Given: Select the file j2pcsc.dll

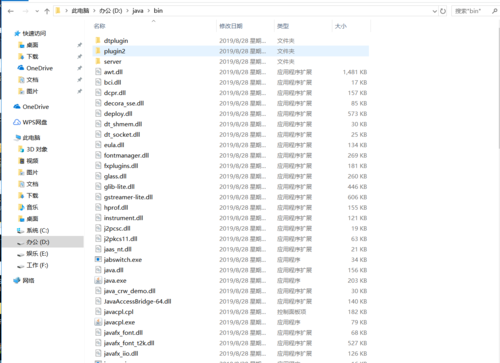Looking at the screenshot, I should coord(117,228).
